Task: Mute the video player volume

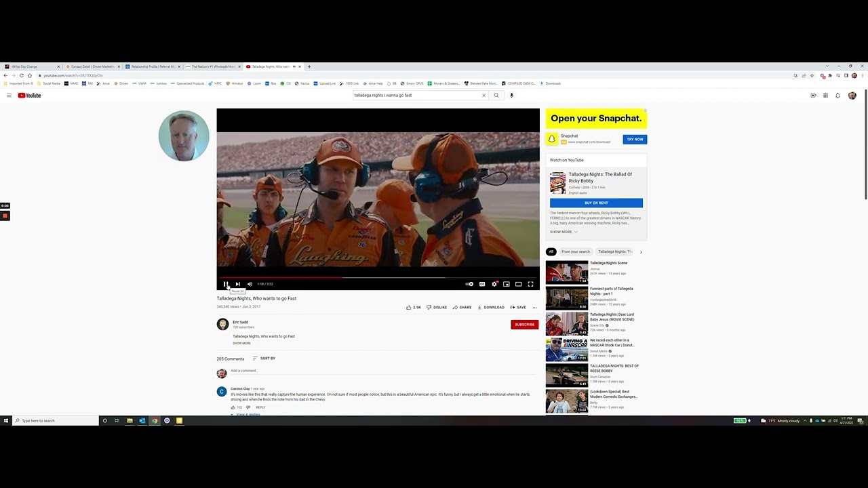Action: coord(250,284)
